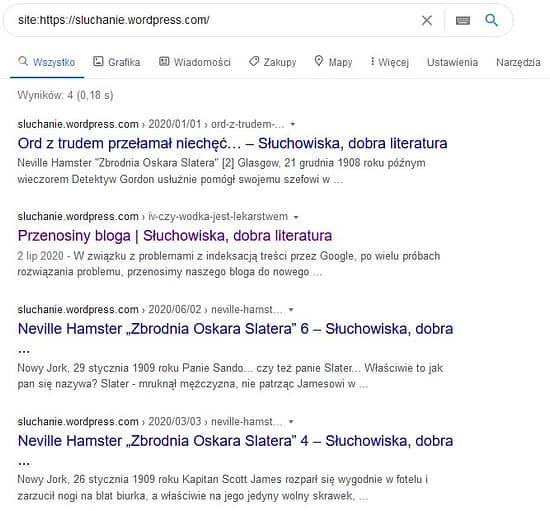
Task: Clear the search query with the X icon
Action: pos(427,20)
